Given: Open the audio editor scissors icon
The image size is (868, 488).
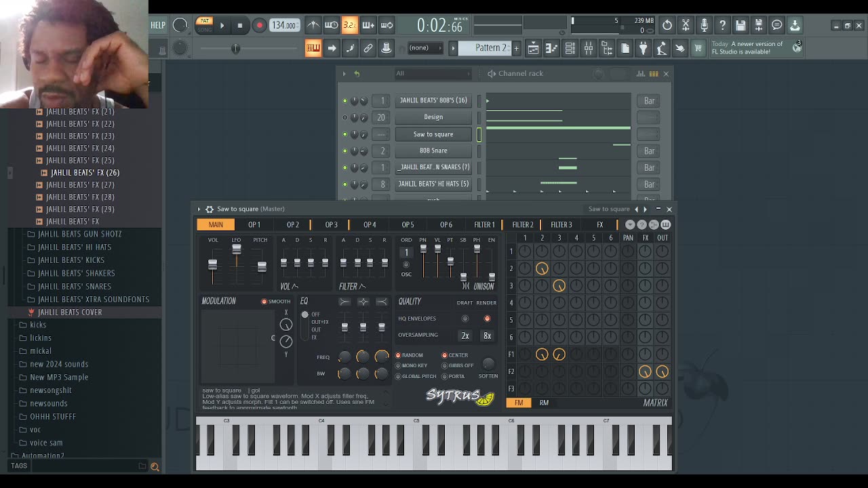Looking at the screenshot, I should (686, 26).
